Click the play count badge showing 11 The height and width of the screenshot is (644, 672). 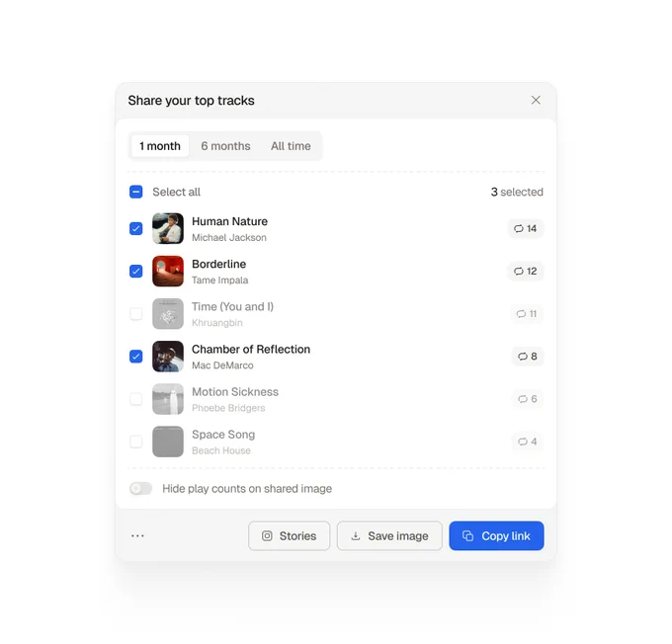[x=527, y=314]
